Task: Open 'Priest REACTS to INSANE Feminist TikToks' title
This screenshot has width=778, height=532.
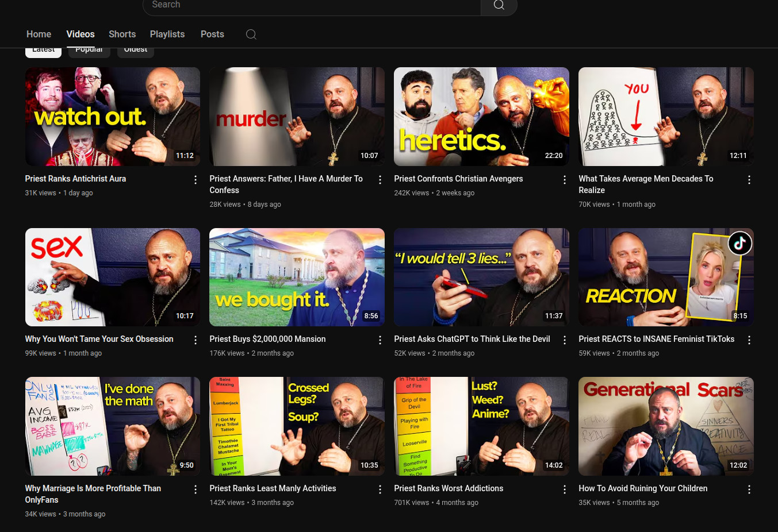Action: (656, 339)
